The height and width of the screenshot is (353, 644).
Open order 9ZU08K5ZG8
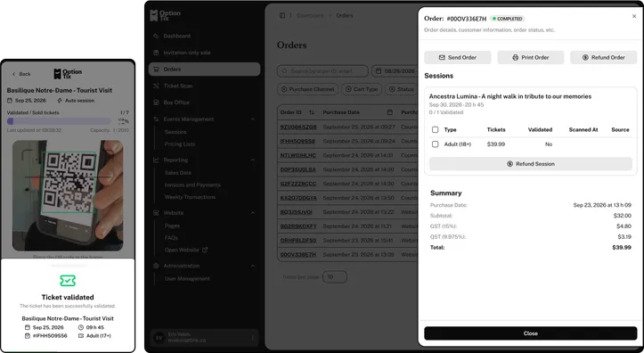coord(298,127)
